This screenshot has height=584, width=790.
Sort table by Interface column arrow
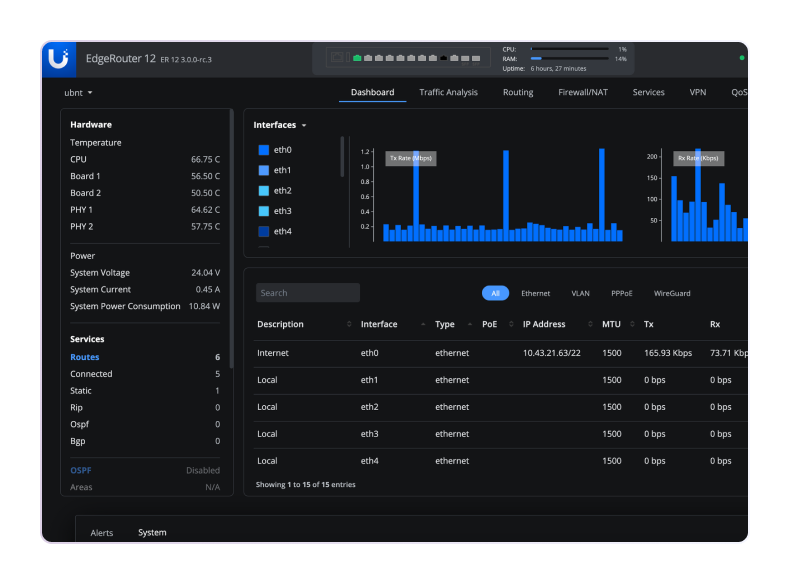coord(423,325)
